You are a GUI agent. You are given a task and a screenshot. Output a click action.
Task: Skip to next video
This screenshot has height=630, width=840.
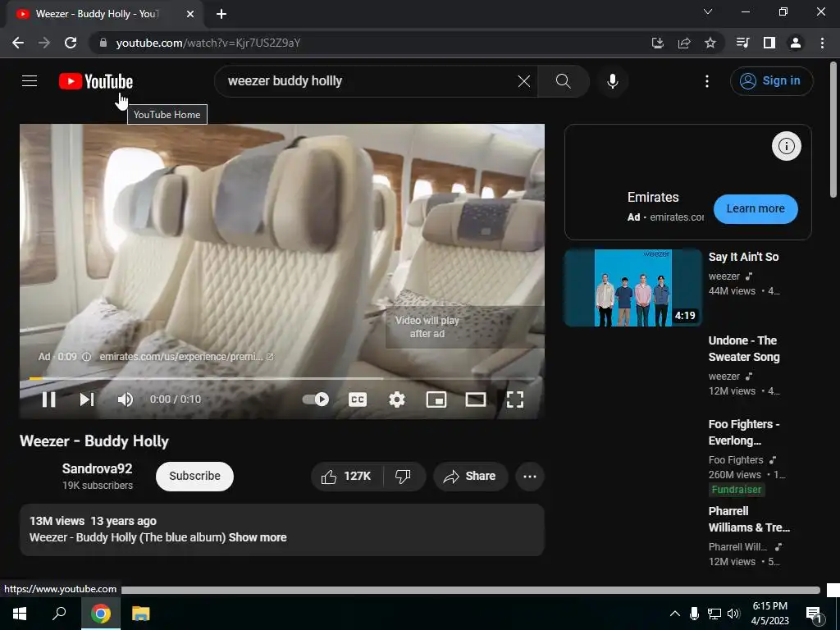pos(87,399)
